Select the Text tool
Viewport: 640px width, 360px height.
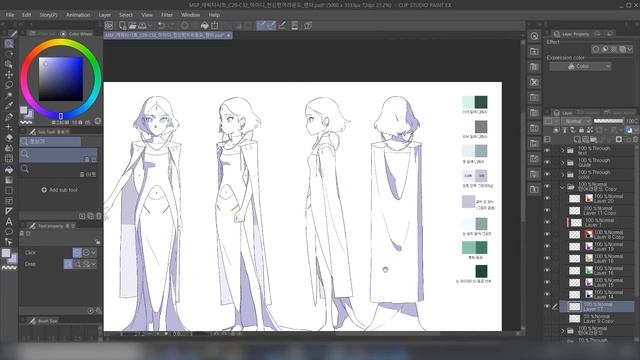9,222
